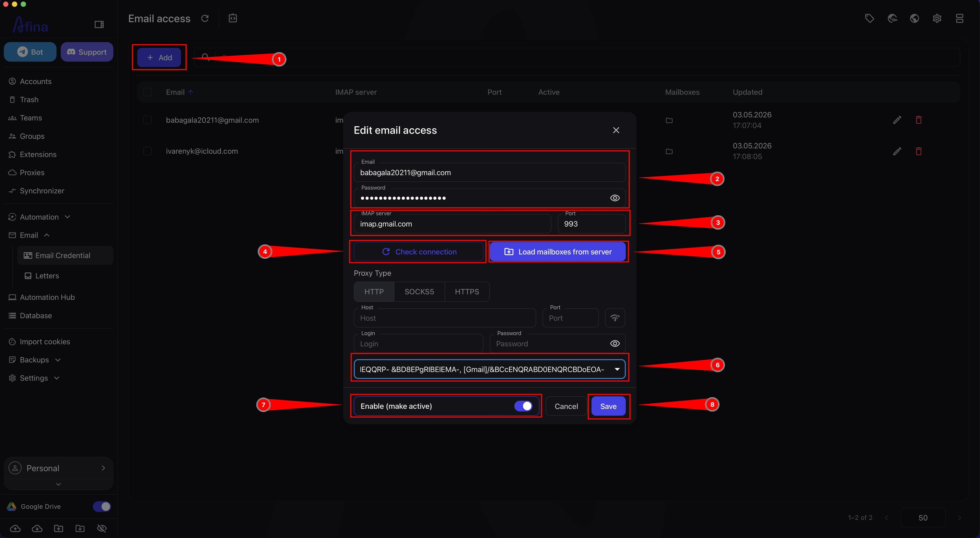Click the proxy Host input field
Image resolution: width=980 pixels, height=538 pixels.
[445, 318]
